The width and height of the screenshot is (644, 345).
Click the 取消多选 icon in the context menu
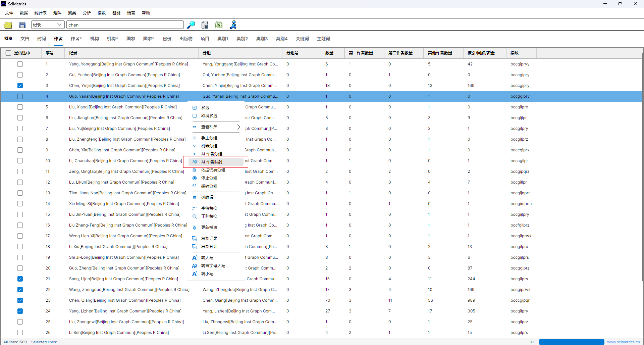click(195, 116)
